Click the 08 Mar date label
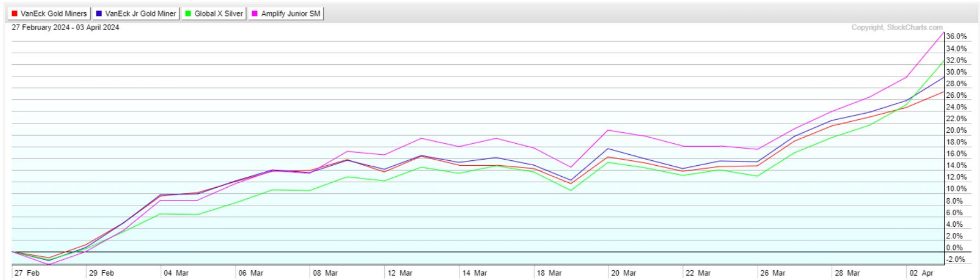980x280 pixels. coord(326,273)
